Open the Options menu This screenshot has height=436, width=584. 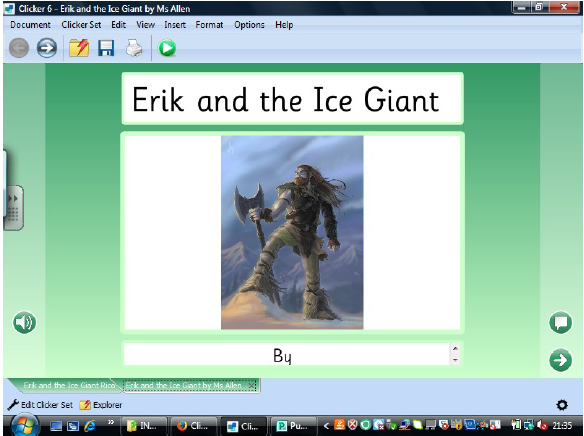pyautogui.click(x=249, y=25)
